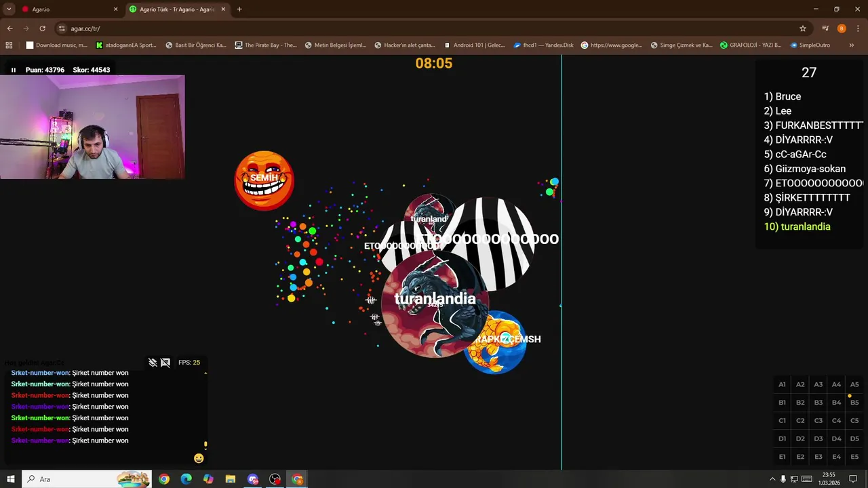Click leaderboard entry 2) Lee

pos(778,111)
